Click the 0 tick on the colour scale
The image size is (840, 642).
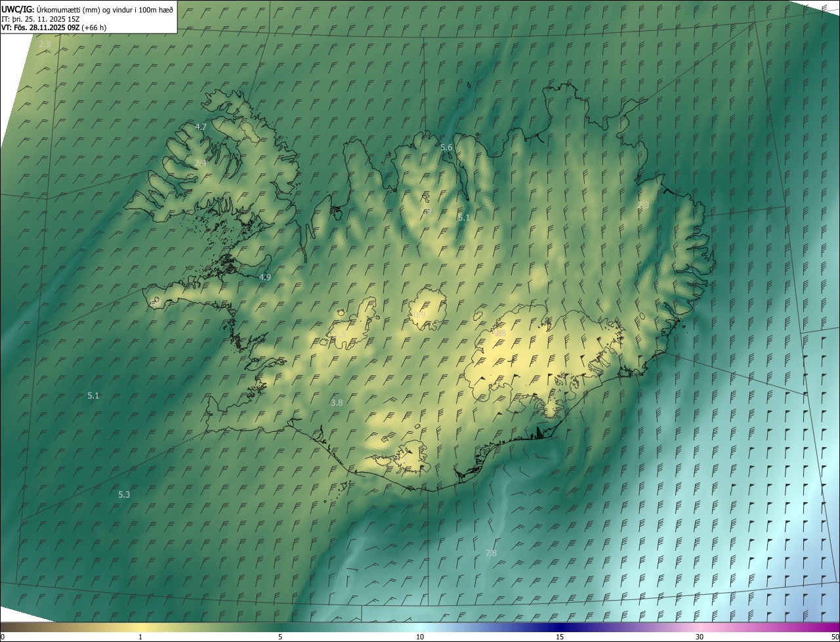coord(3,637)
